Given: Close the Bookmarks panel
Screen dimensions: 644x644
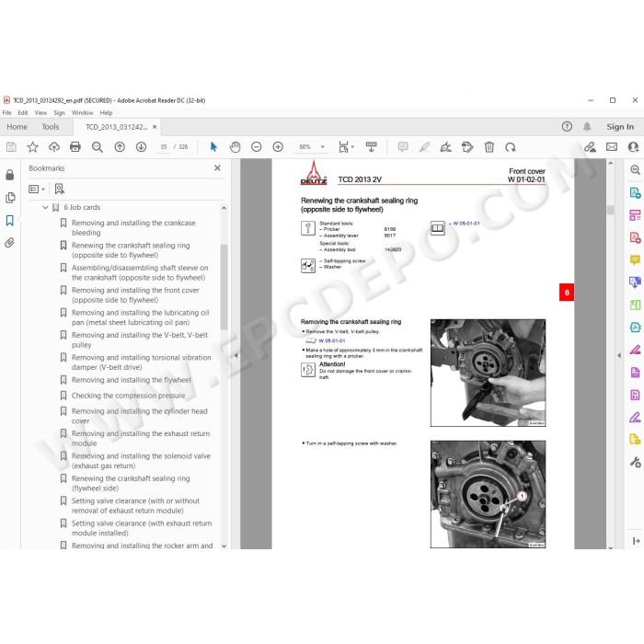Looking at the screenshot, I should pyautogui.click(x=217, y=168).
